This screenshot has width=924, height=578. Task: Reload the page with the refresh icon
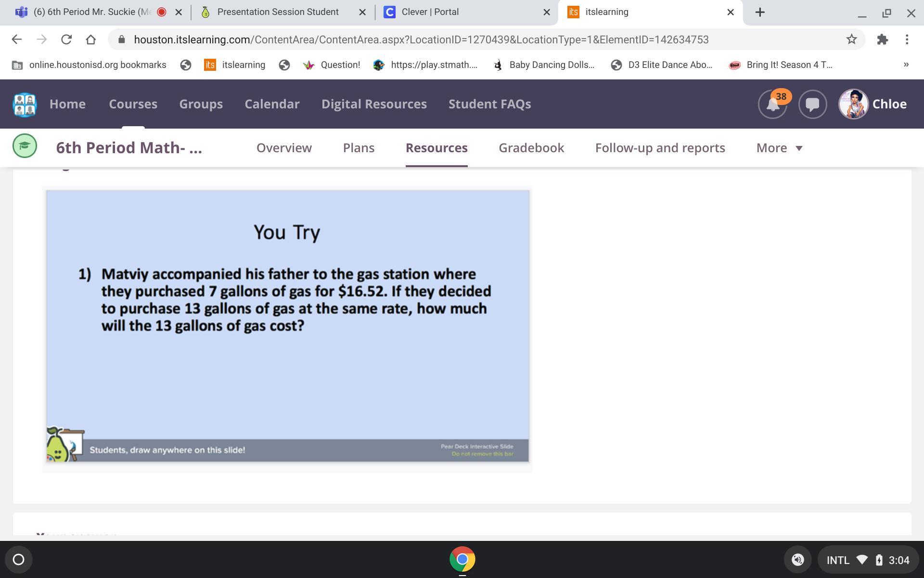(66, 39)
